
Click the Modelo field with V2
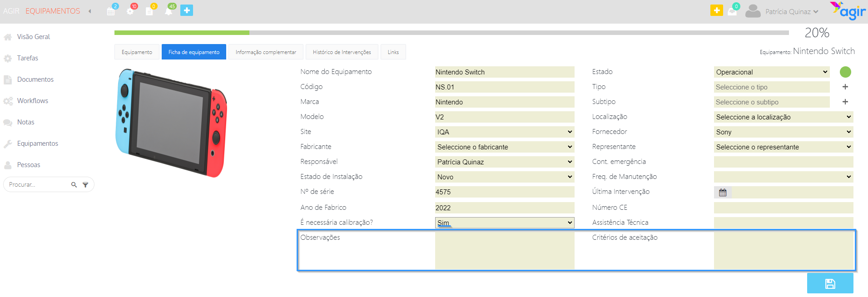coord(505,117)
